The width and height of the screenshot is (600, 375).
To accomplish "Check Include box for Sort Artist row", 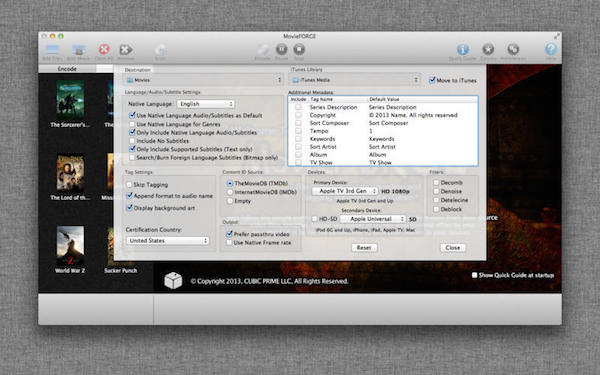I will (298, 147).
